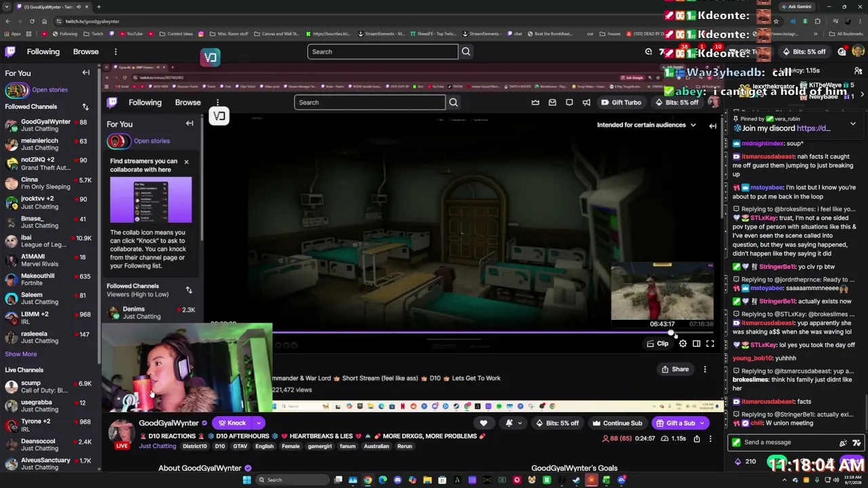Open more options next to Share
The image size is (868, 488).
705,369
